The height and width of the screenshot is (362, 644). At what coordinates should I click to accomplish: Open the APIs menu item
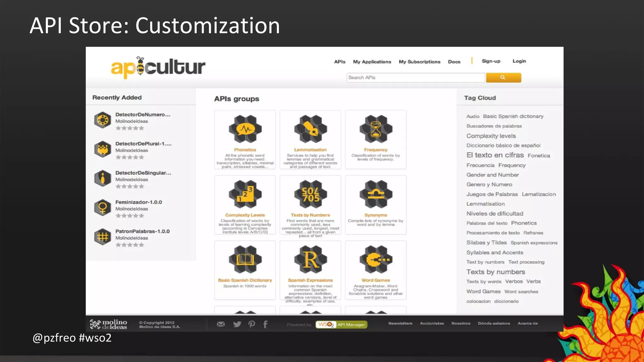(x=340, y=62)
